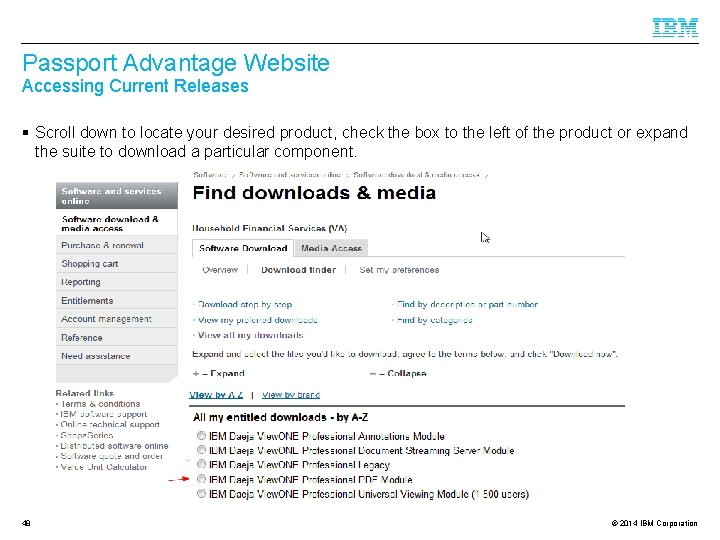Click the Software and services online header
Viewport: 720px width, 540px height.
[117, 196]
